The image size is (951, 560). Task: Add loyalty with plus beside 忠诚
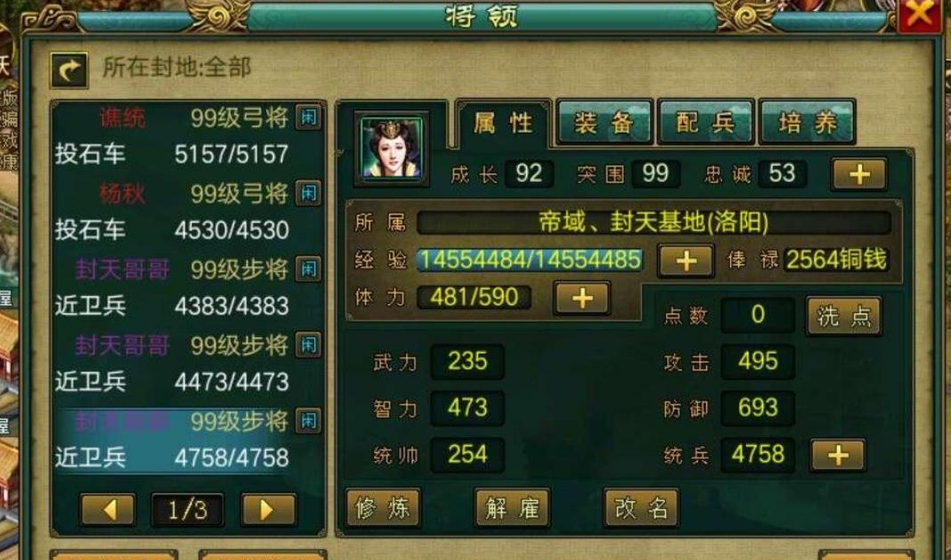(859, 174)
